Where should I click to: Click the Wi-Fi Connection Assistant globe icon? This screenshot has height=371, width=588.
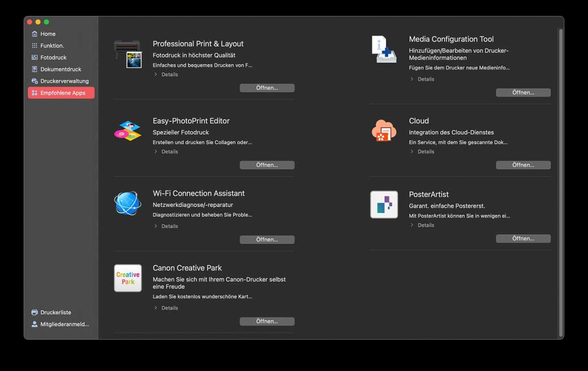128,203
